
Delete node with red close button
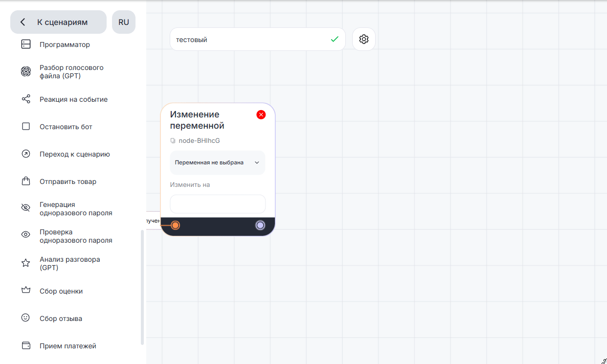[261, 114]
